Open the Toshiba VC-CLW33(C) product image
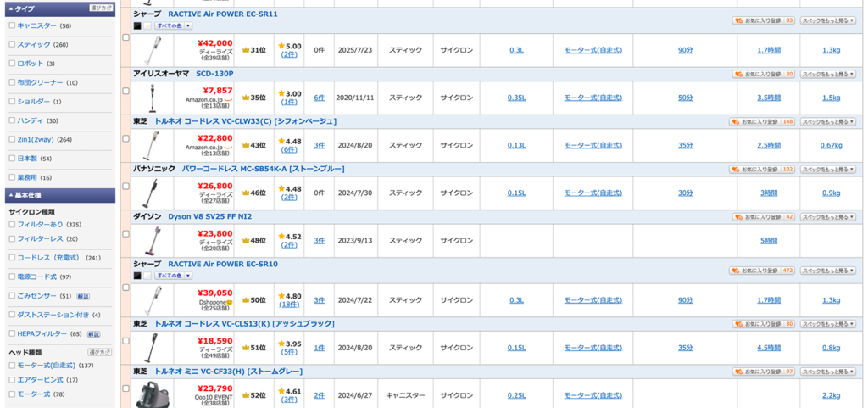The width and height of the screenshot is (868, 408). (152, 146)
